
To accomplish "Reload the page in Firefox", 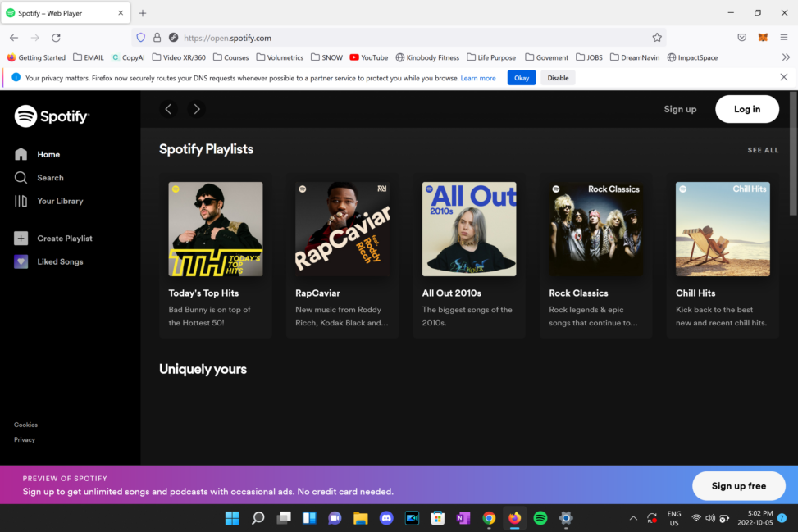I will pos(56,38).
